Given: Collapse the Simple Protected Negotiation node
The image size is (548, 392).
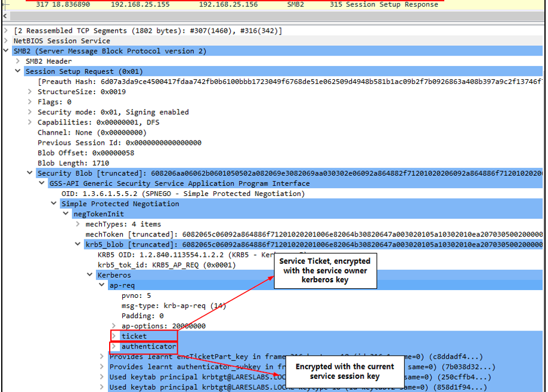Looking at the screenshot, I should click(x=54, y=204).
